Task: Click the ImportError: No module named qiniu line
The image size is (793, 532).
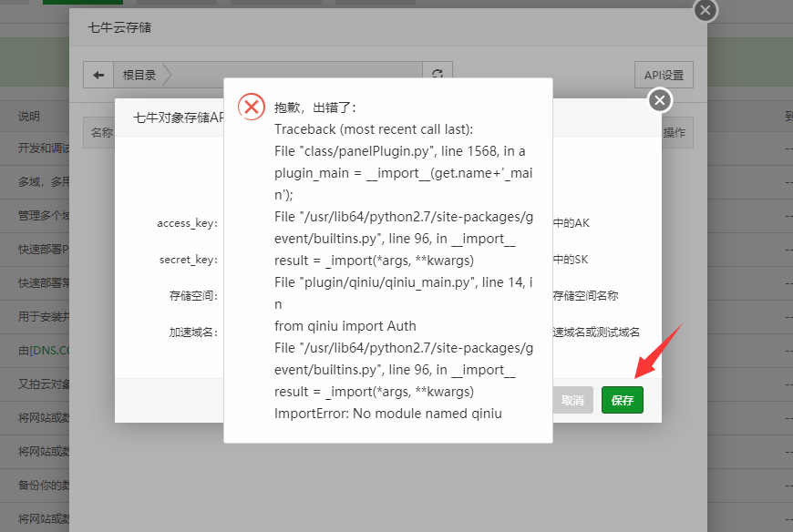Action: (x=388, y=414)
